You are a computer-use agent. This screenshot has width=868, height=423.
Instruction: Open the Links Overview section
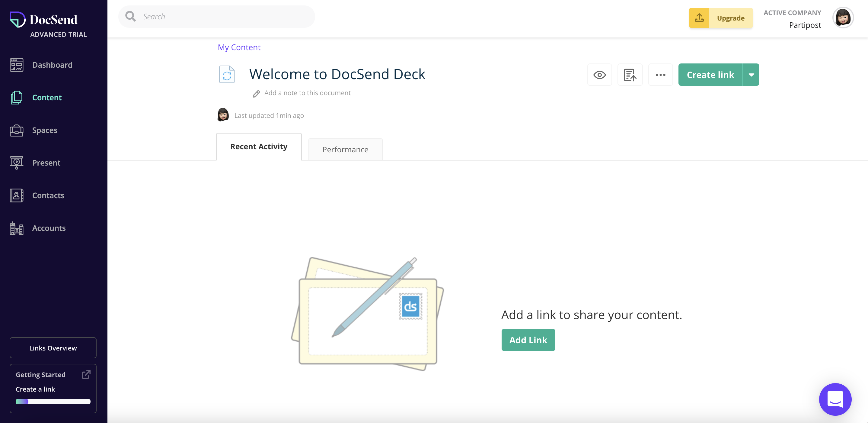(53, 347)
